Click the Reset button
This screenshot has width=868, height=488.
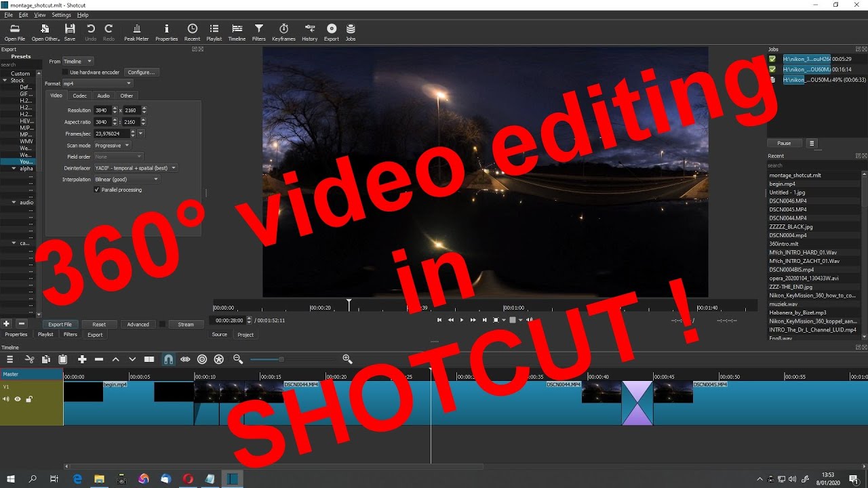point(99,324)
